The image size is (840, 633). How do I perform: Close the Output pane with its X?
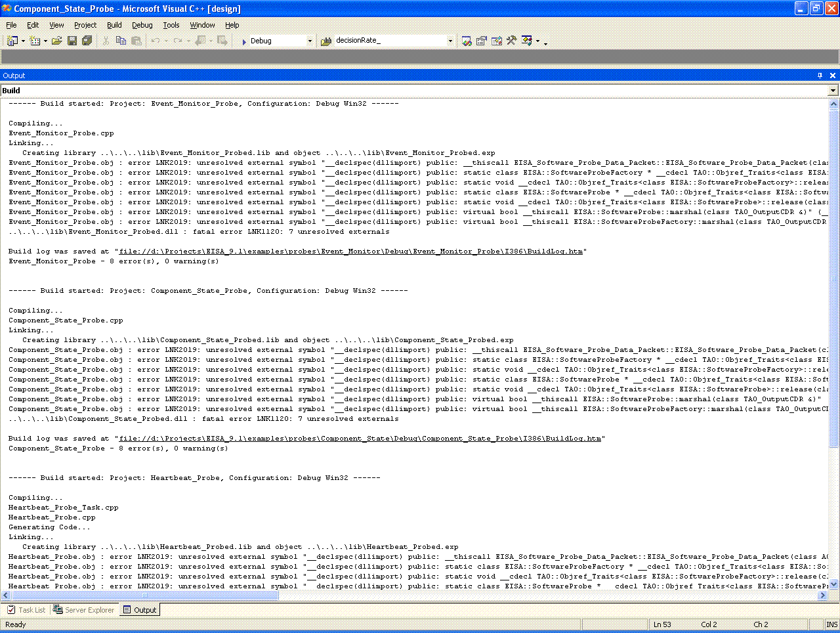click(x=833, y=76)
